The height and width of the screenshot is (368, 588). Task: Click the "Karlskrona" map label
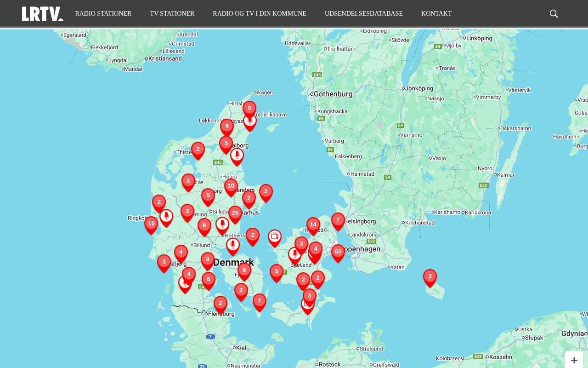coord(479,213)
